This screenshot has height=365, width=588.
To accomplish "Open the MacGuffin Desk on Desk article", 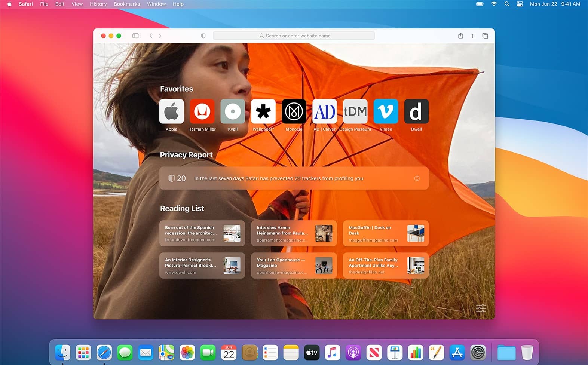I will coord(386,233).
